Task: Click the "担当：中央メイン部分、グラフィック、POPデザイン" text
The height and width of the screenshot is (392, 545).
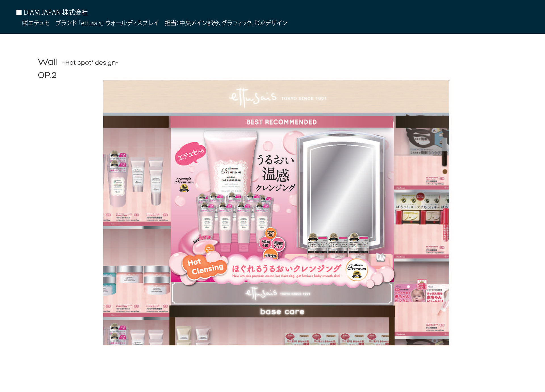Action: [x=226, y=23]
